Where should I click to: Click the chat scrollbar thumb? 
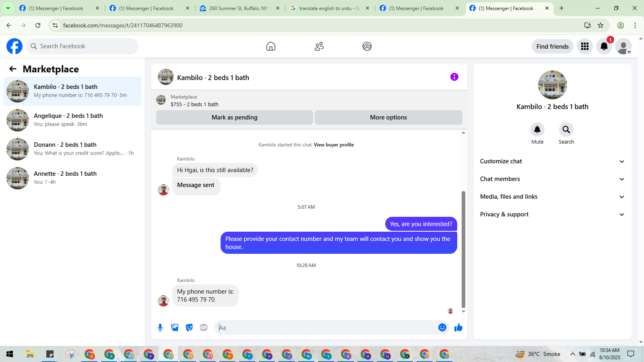click(x=463, y=249)
